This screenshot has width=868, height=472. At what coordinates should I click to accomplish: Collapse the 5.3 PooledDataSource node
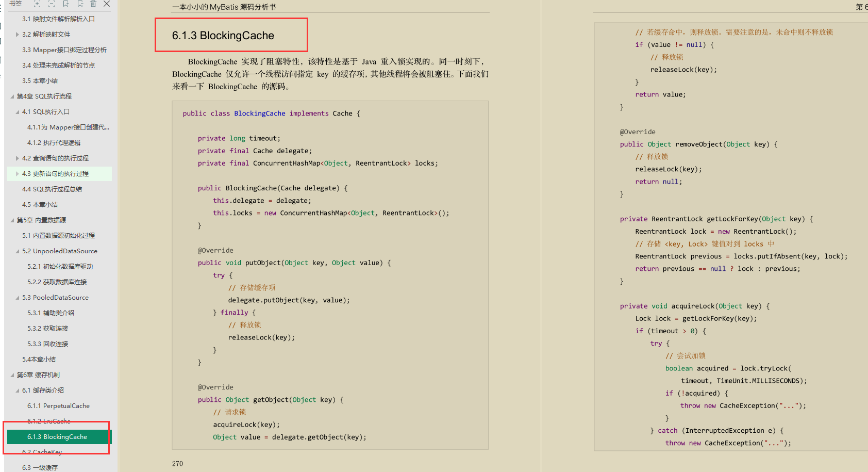[x=18, y=298]
